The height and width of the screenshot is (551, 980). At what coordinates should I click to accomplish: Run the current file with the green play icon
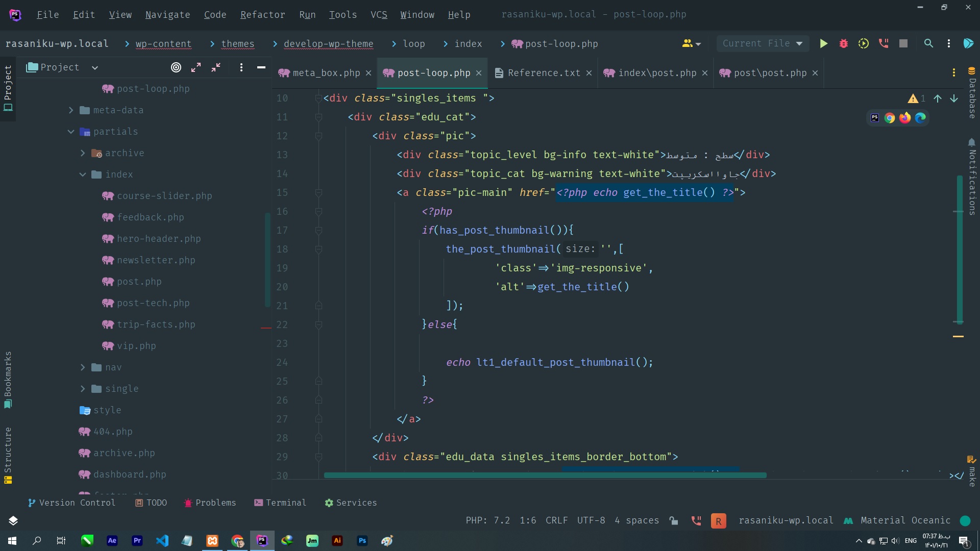pyautogui.click(x=823, y=44)
